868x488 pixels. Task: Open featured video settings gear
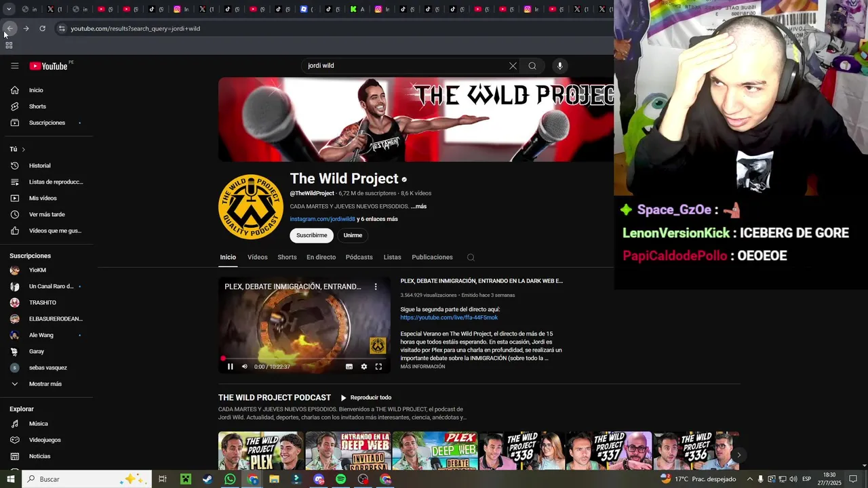[364, 367]
